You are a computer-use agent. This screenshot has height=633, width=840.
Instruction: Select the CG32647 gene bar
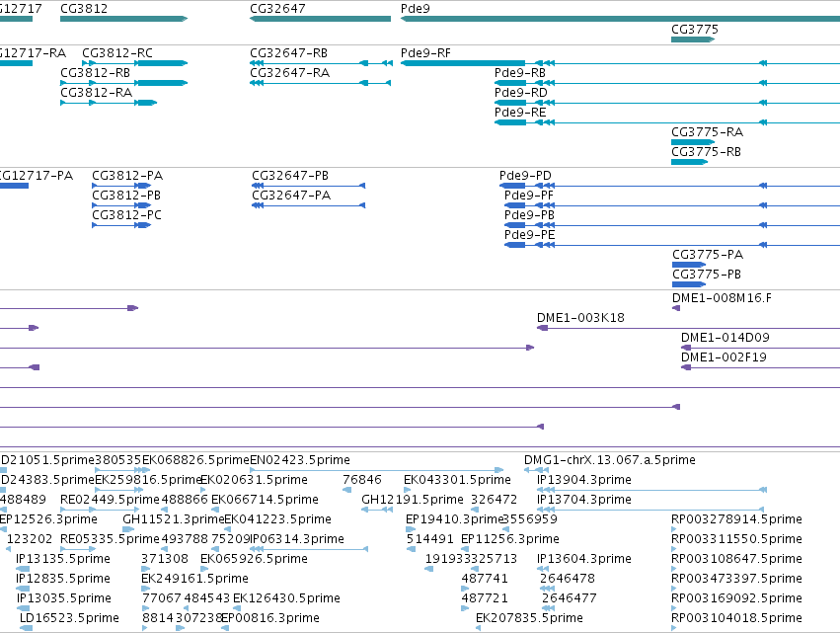[x=321, y=19]
